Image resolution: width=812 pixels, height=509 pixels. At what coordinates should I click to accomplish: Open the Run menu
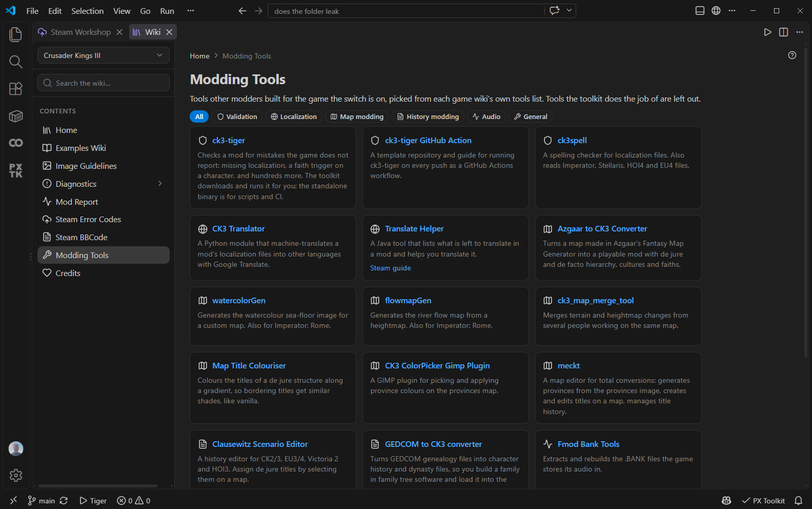(x=167, y=11)
